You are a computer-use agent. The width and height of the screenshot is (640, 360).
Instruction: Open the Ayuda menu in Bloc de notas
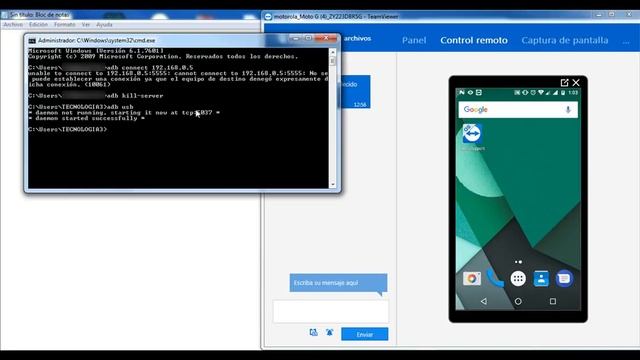click(x=104, y=24)
